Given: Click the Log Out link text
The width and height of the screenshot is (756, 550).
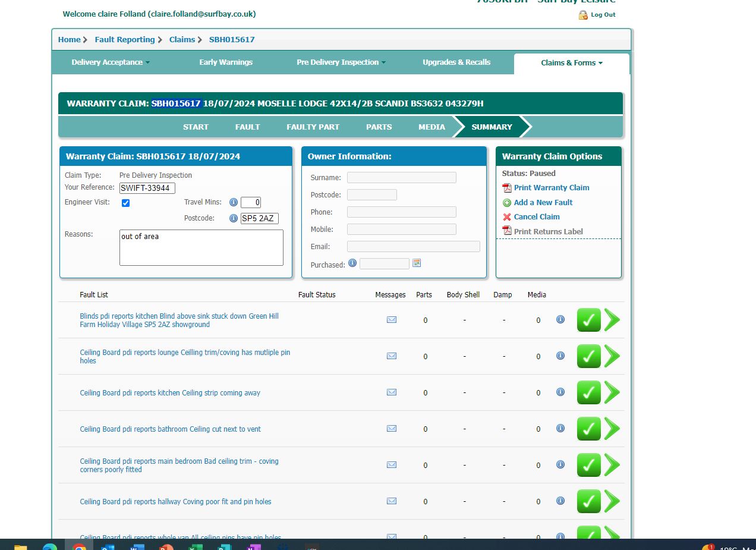Looking at the screenshot, I should coord(603,15).
